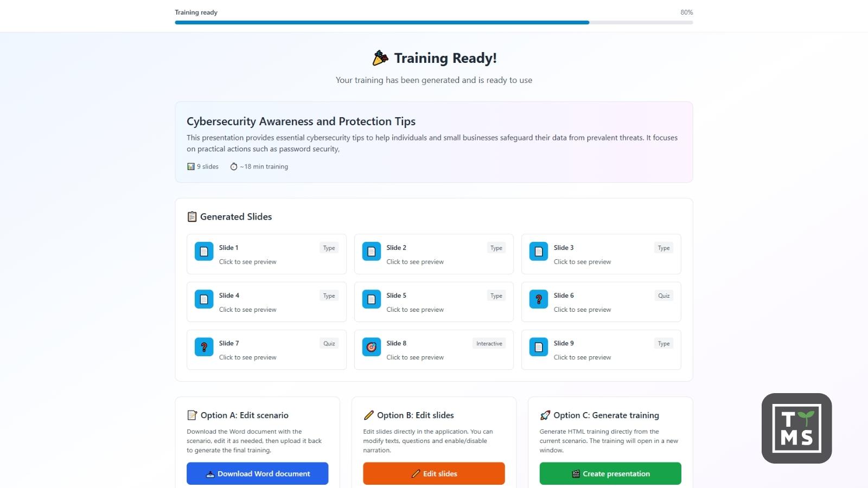
Task: Click the Slide 1 document icon
Action: [x=204, y=252]
